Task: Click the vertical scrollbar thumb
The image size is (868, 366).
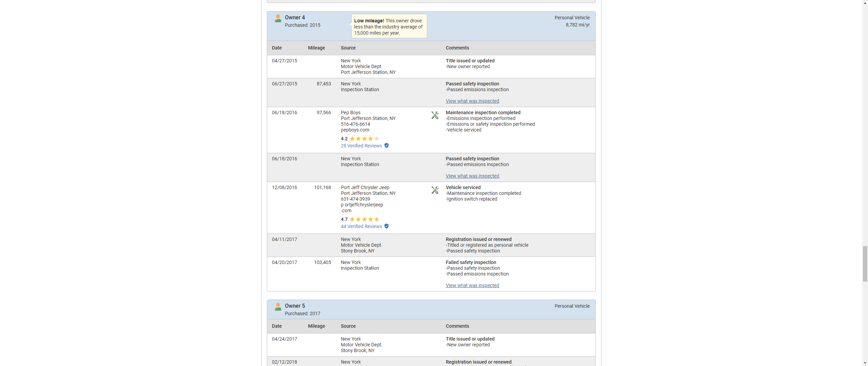Action: click(x=865, y=264)
